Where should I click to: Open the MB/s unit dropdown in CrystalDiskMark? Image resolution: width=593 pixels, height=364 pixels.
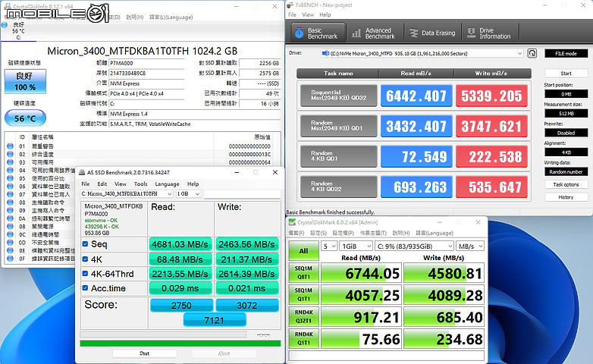click(470, 246)
